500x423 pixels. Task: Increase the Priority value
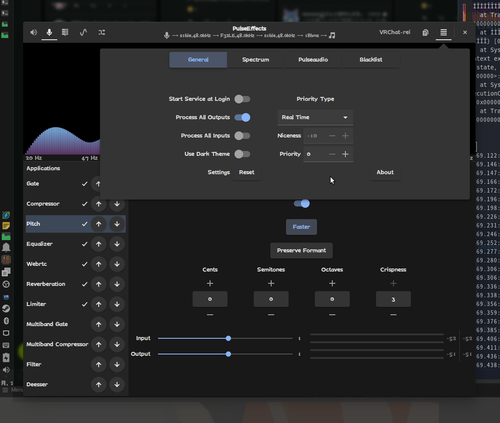345,154
